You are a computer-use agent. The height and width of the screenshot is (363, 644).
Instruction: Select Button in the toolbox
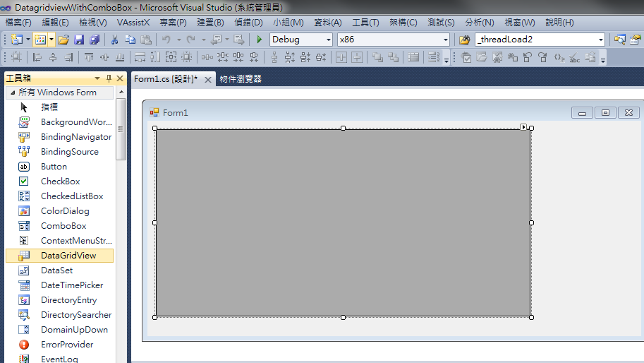coord(59,167)
